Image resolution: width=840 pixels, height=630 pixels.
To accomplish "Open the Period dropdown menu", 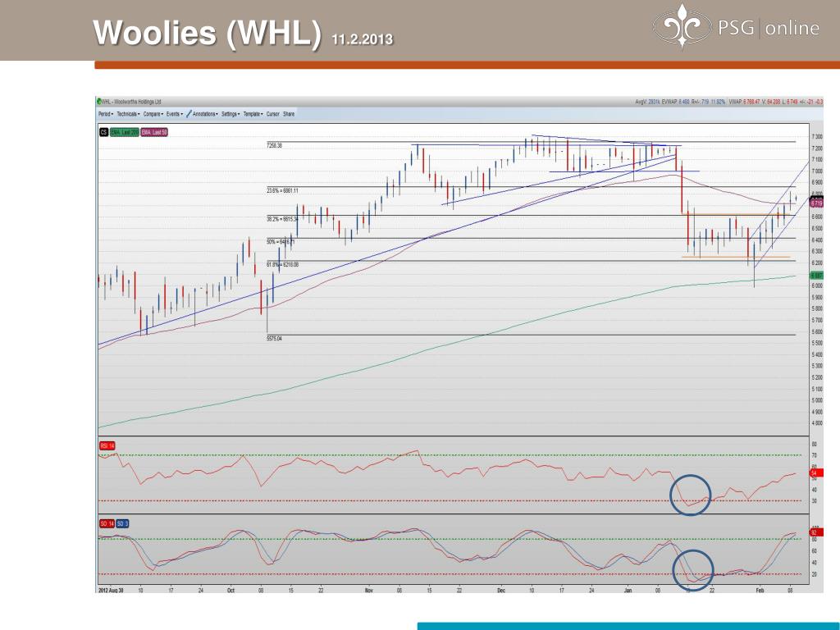I will point(106,114).
